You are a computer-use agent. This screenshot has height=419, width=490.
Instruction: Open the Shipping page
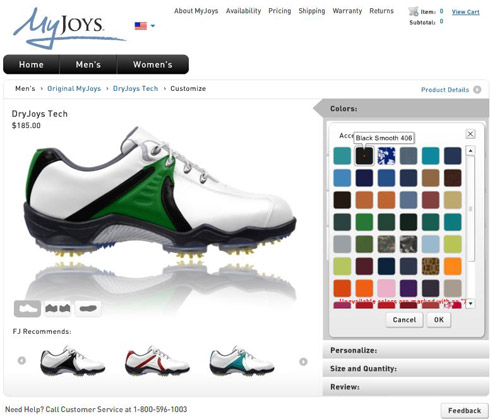coord(312,11)
